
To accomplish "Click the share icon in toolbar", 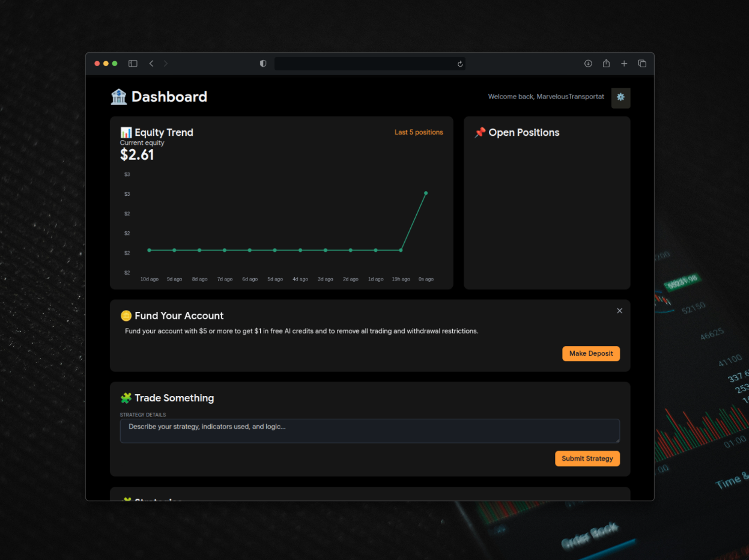I will click(x=606, y=64).
